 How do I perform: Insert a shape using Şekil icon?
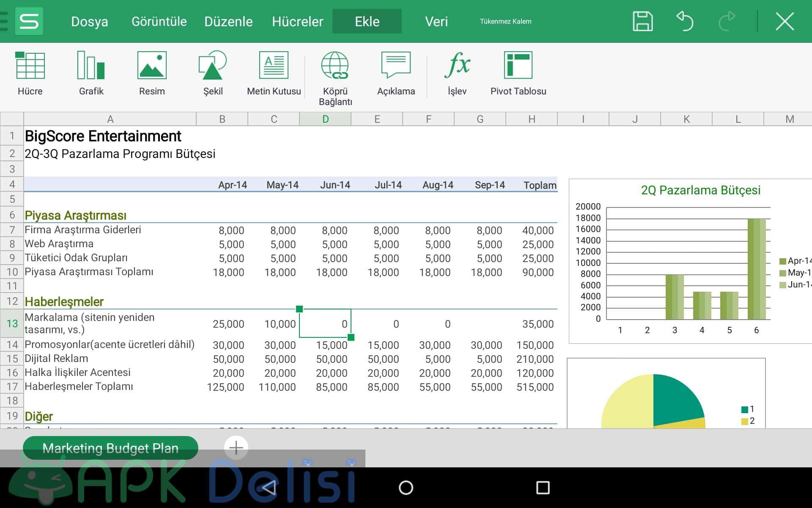(x=213, y=74)
